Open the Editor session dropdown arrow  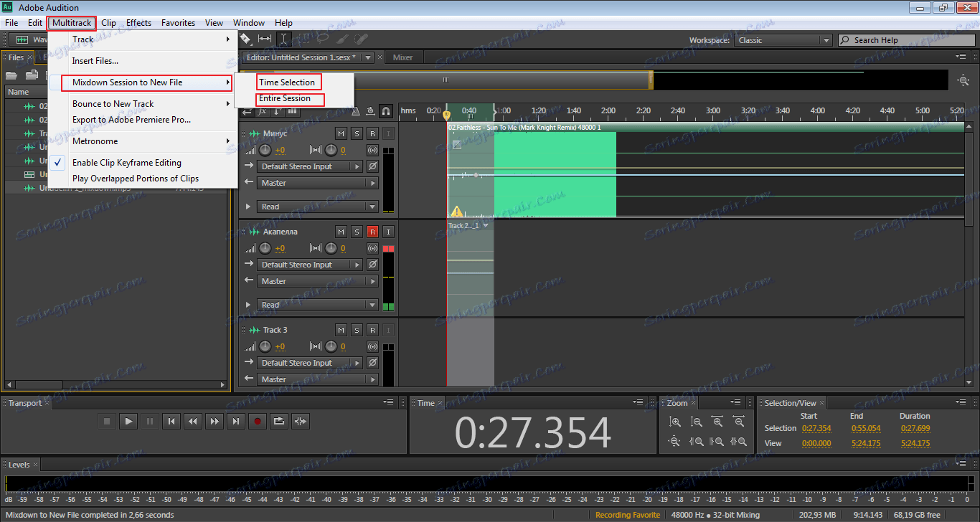[368, 57]
